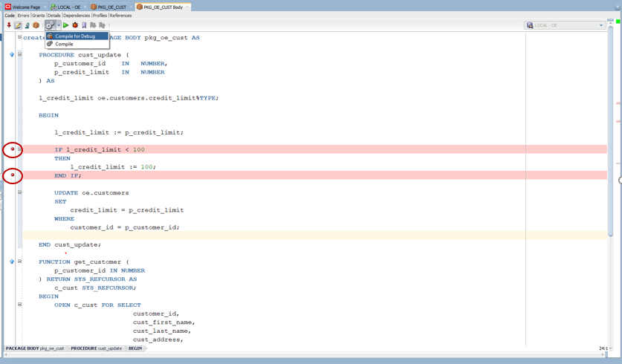The image size is (622, 364).
Task: Collapse the PROCEDURE cust_update fold marker
Action: [x=19, y=54]
